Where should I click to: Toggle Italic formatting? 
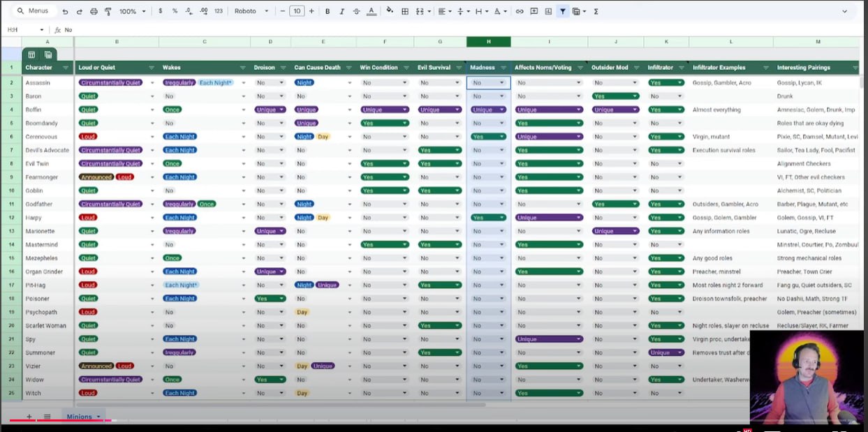pos(341,12)
